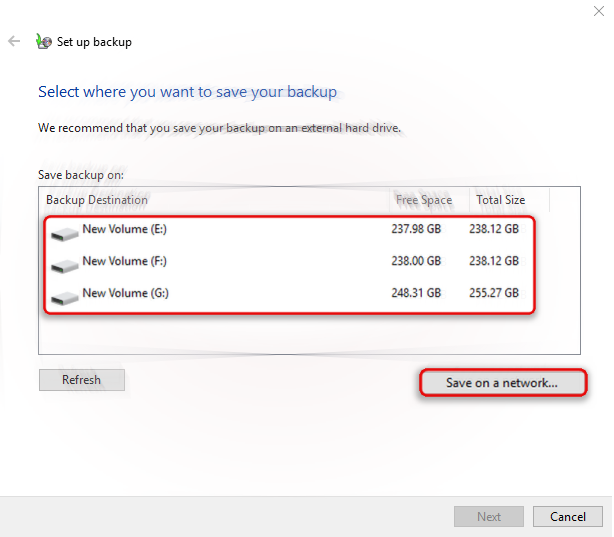Cancel the backup setup
Screen dimensions: 614x537
567,516
